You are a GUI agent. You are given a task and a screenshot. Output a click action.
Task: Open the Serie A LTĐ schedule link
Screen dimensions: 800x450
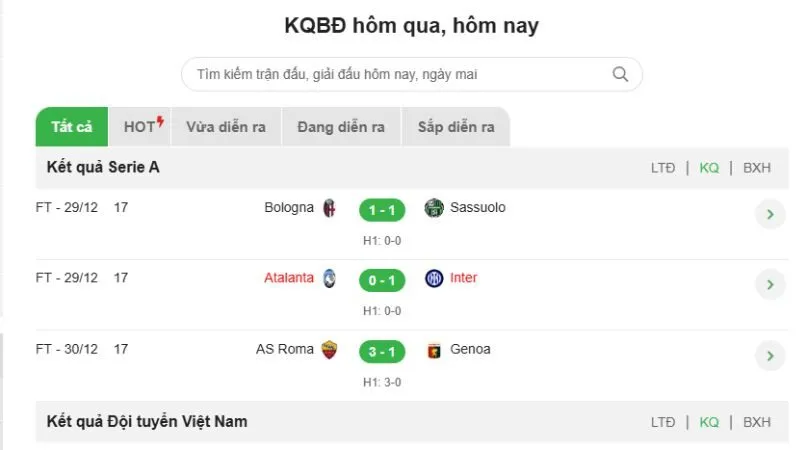click(663, 168)
